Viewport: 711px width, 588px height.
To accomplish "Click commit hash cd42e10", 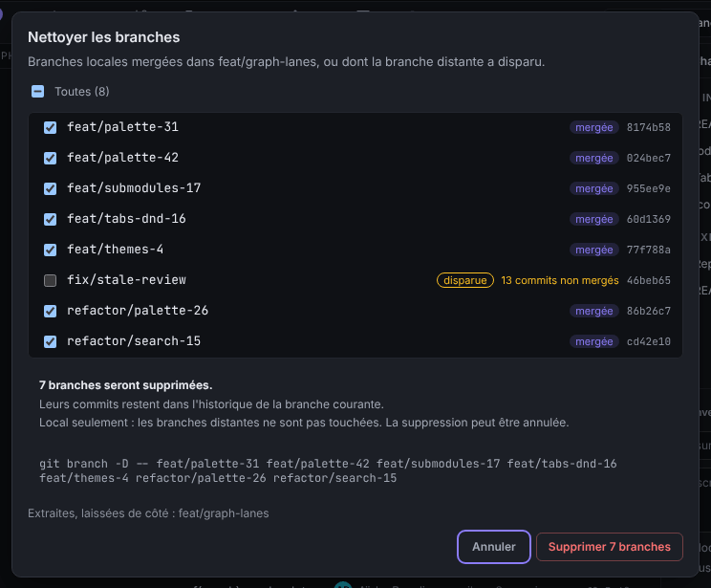I will pos(649,341).
